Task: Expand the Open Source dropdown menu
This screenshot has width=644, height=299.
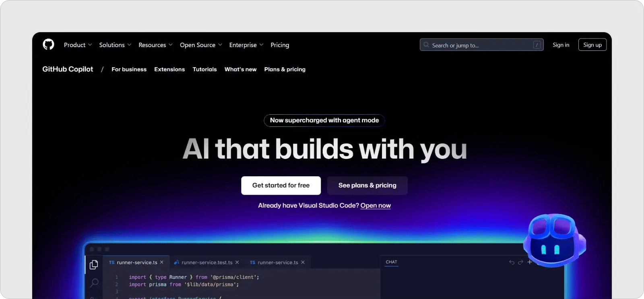Action: click(201, 45)
